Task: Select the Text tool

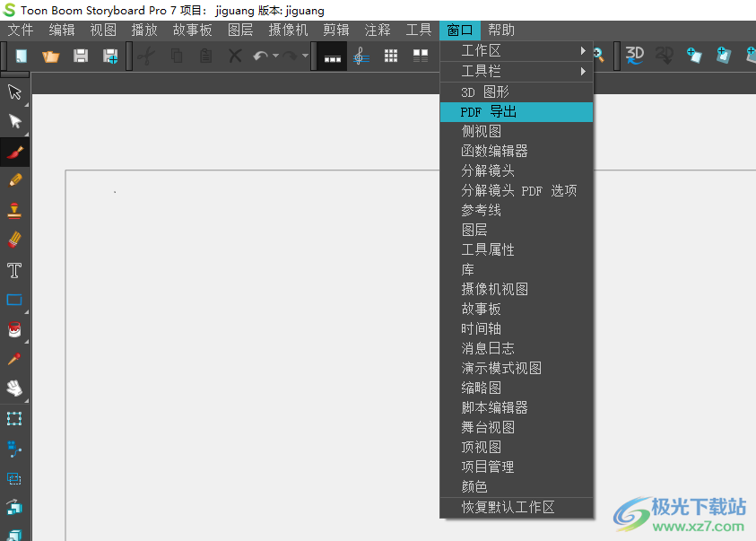Action: pyautogui.click(x=14, y=270)
